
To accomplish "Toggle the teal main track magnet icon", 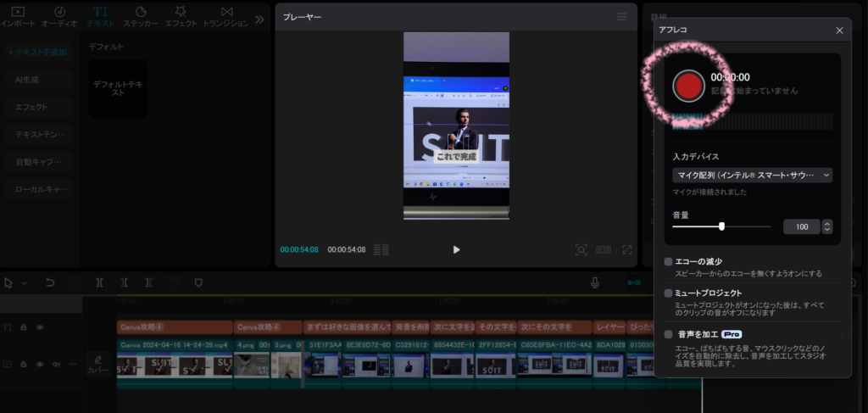I will [x=633, y=283].
